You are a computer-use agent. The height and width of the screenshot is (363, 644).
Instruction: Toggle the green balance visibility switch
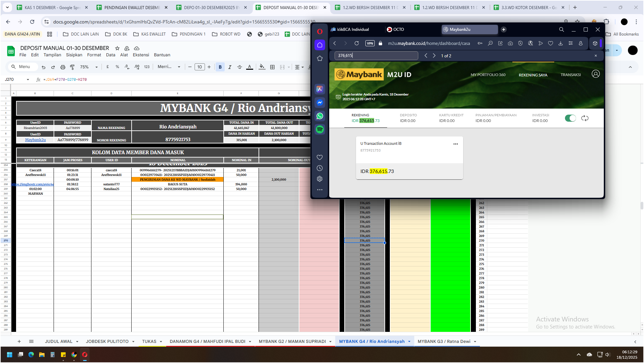570,118
